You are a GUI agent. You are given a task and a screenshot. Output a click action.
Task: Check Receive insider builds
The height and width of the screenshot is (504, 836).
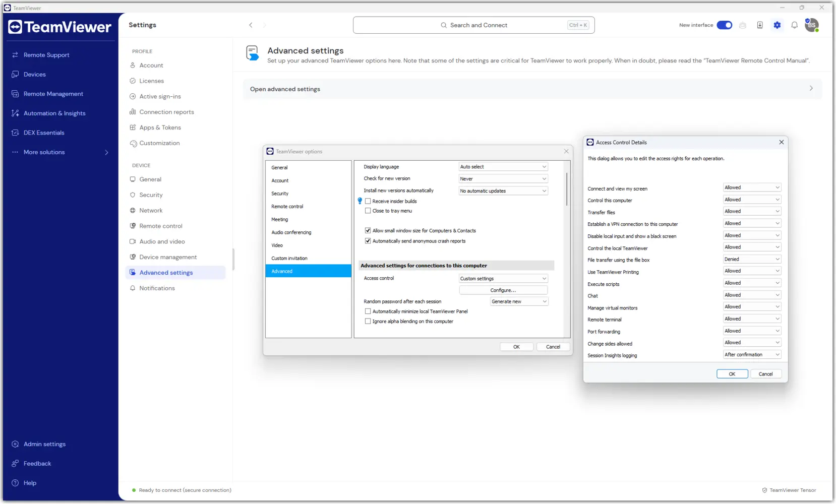pyautogui.click(x=368, y=201)
